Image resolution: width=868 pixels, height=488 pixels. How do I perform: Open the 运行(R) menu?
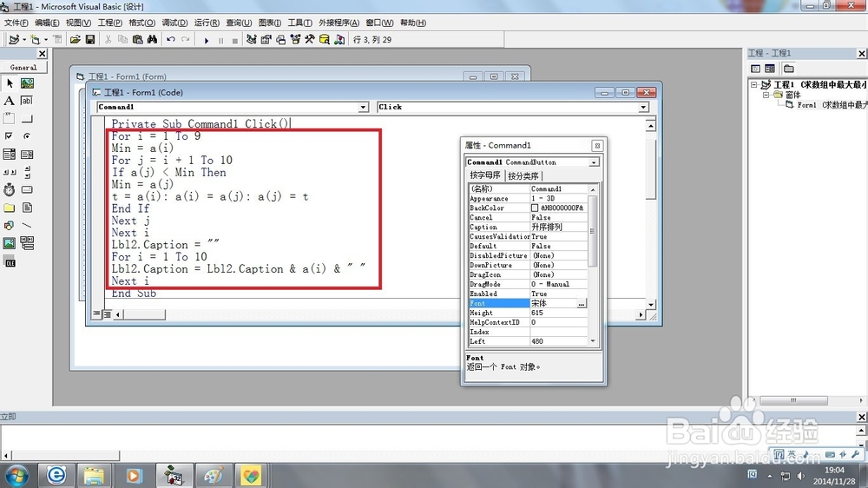pyautogui.click(x=207, y=23)
